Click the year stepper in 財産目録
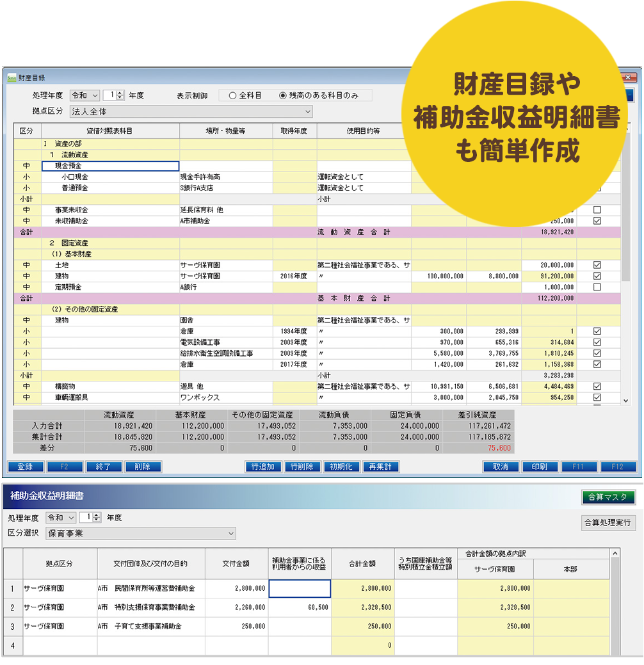This screenshot has height=665, width=644. tap(120, 95)
